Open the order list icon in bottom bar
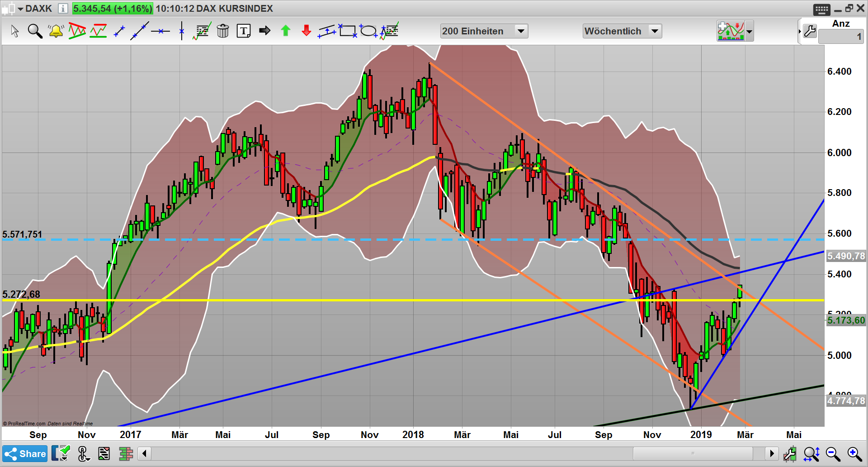The height and width of the screenshot is (467, 868). [x=104, y=453]
